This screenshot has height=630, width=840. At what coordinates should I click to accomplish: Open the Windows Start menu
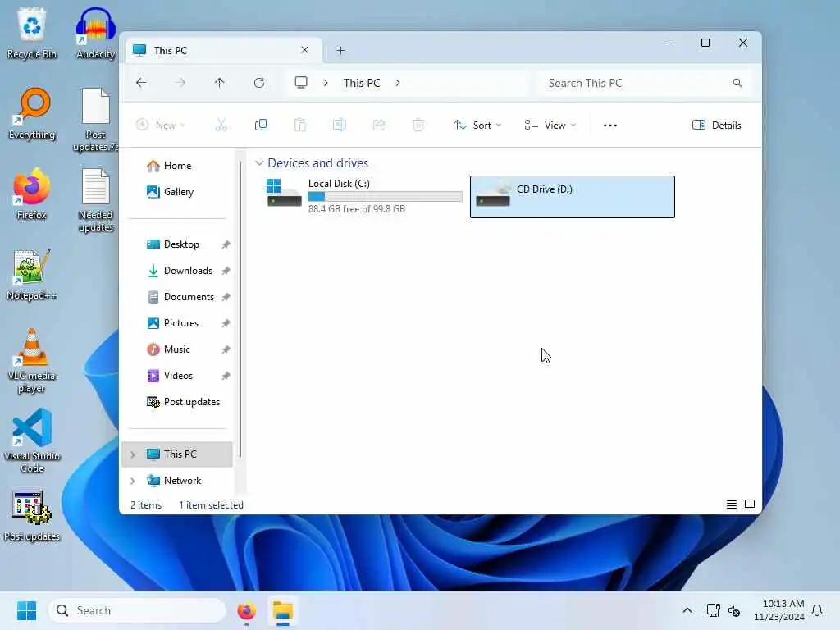26,610
